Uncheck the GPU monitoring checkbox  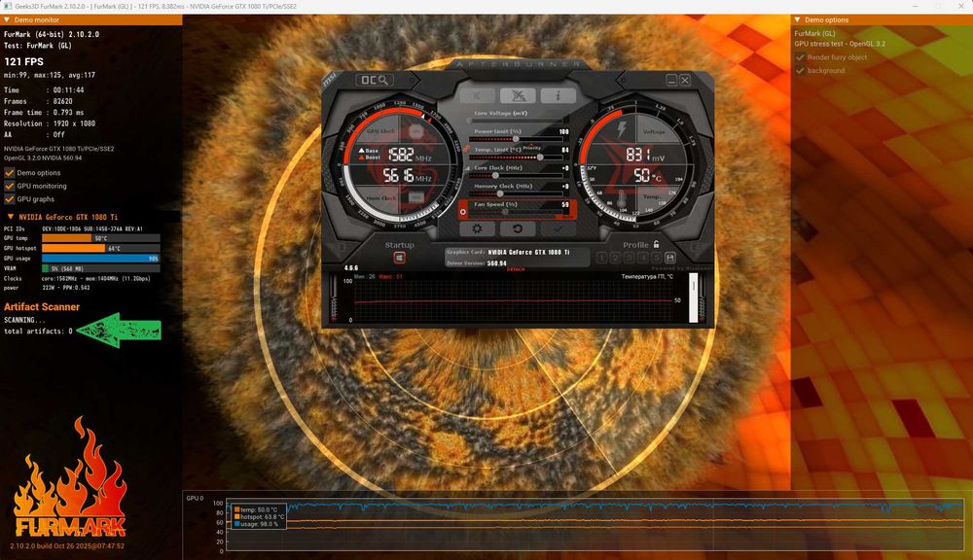10,186
